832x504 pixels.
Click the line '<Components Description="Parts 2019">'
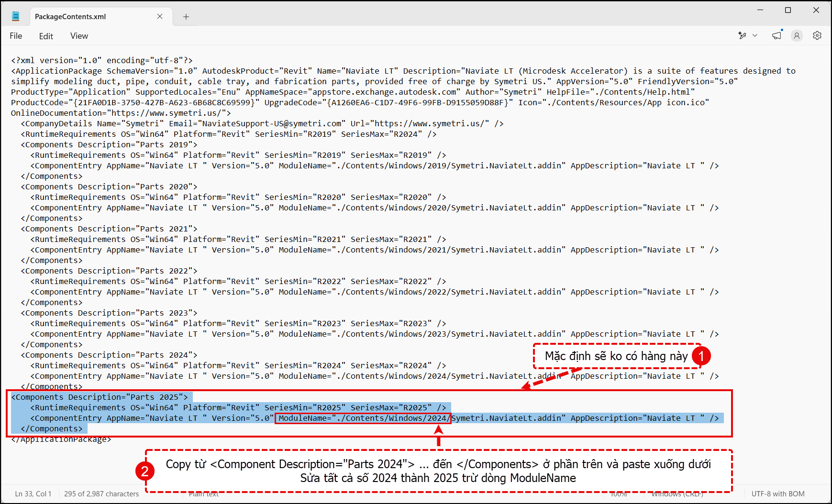(109, 144)
